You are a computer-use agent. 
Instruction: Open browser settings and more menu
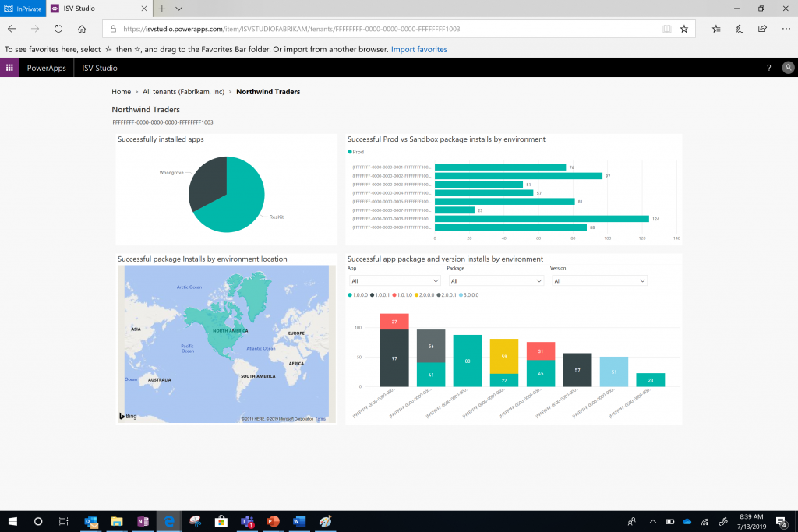tap(786, 29)
